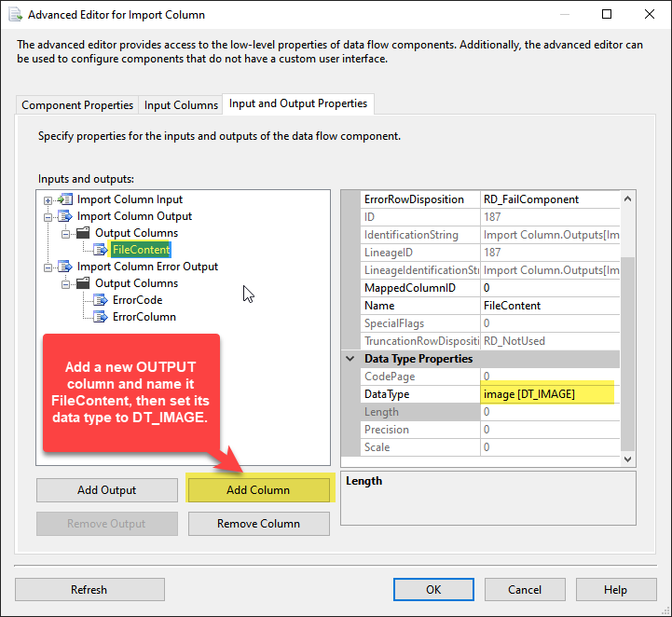Click the property grid scrollbar down arrow
Image resolution: width=672 pixels, height=617 pixels.
coord(628,459)
